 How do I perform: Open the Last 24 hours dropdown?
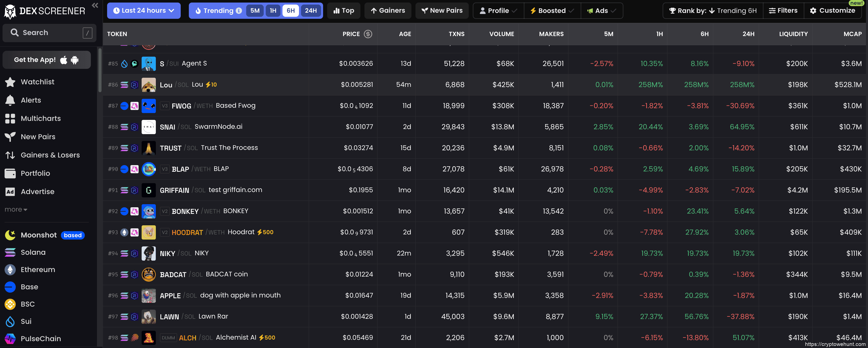(x=144, y=11)
